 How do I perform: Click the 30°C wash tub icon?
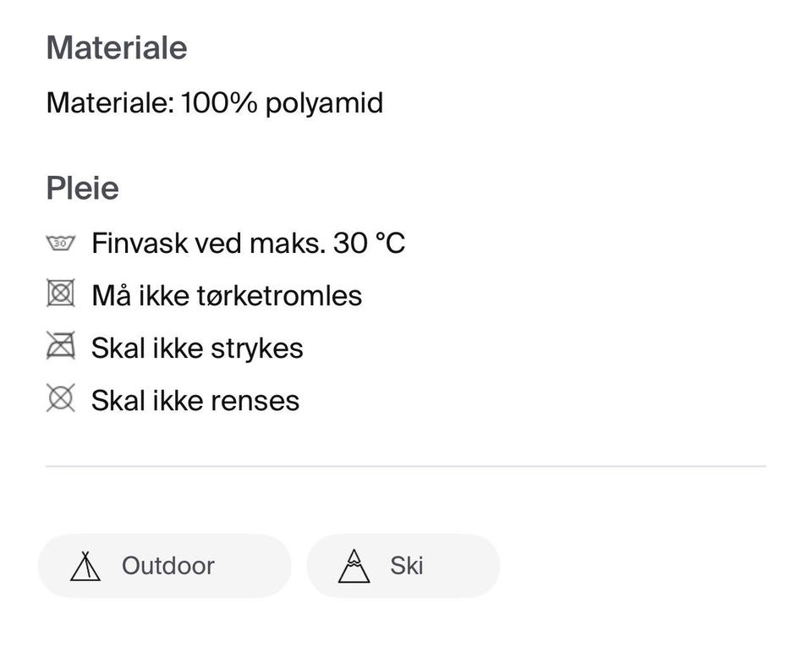60,244
